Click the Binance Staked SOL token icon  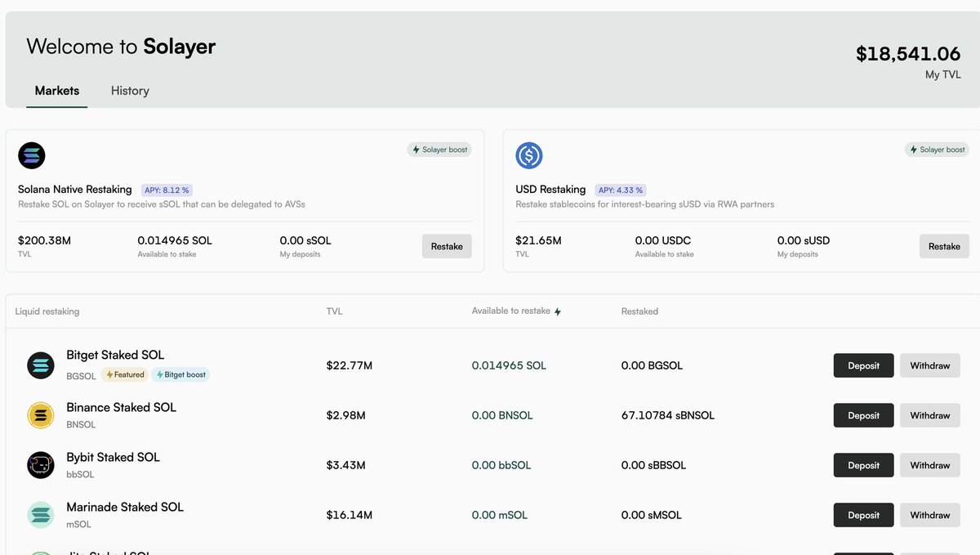(41, 415)
